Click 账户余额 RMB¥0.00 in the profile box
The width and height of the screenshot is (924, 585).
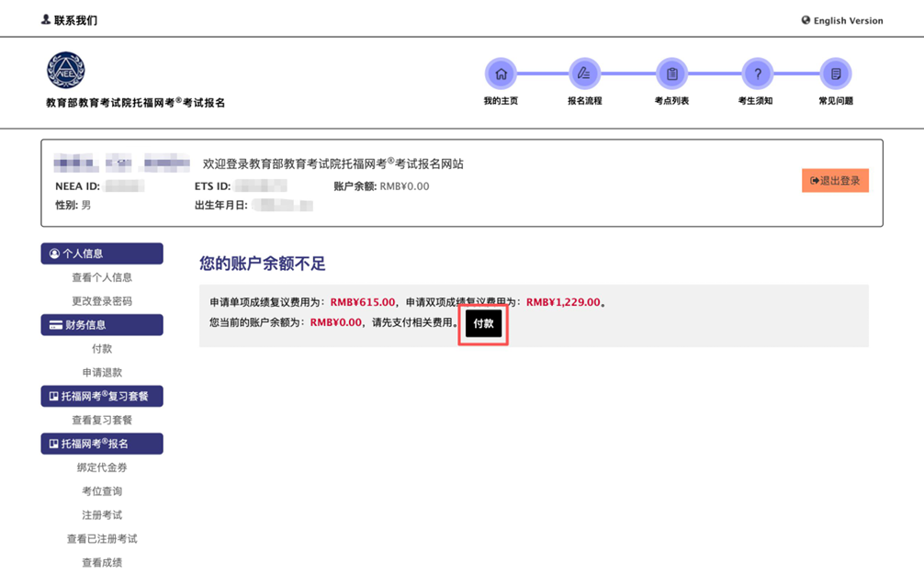(x=381, y=186)
